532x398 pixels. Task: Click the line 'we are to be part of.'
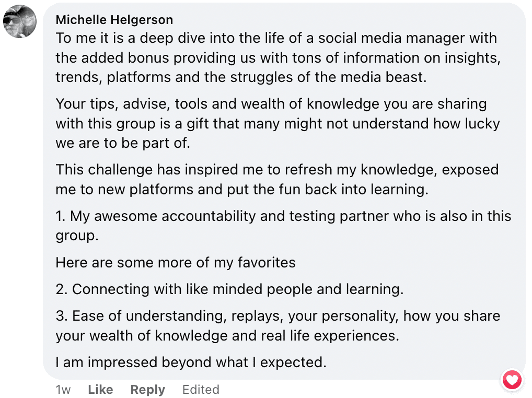(123, 143)
